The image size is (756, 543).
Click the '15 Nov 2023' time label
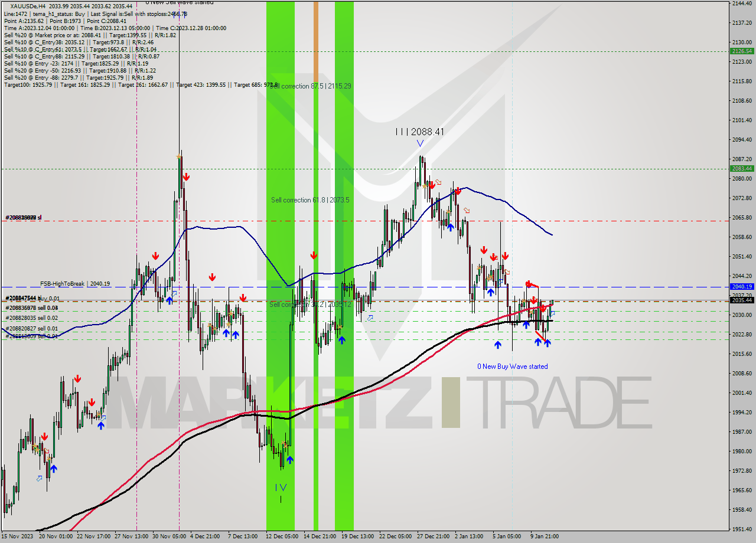pyautogui.click(x=17, y=537)
